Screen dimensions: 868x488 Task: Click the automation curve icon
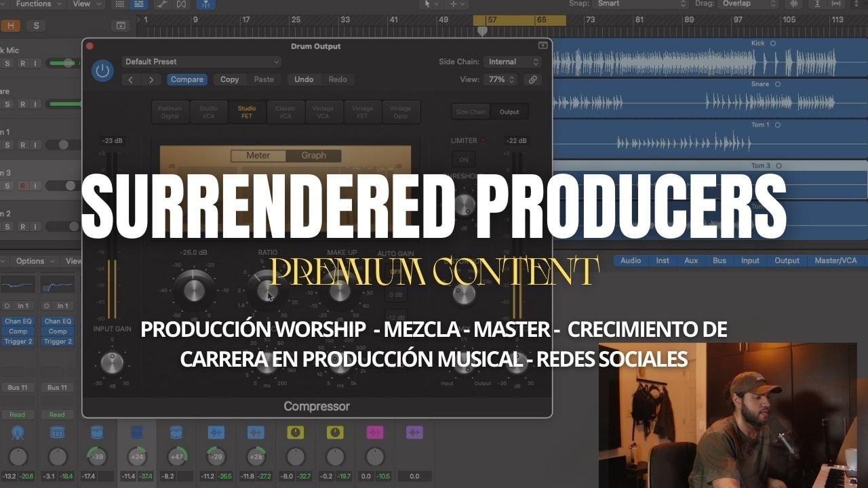163,4
